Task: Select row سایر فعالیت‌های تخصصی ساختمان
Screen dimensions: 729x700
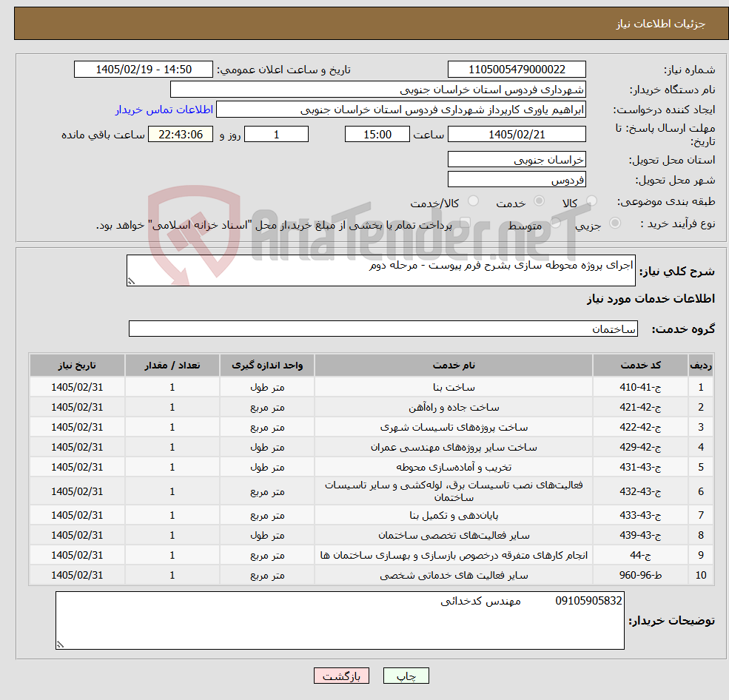Action: coord(371,536)
